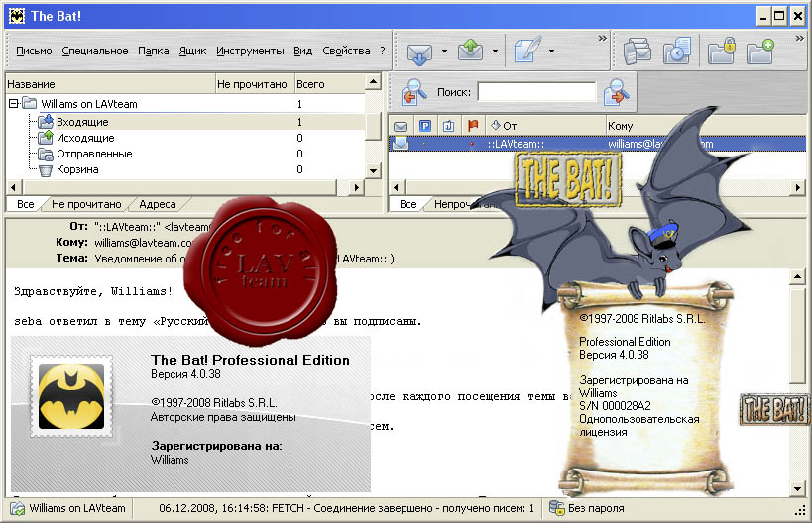Screen dimensions: 812x523
Task: Click the Не прочитано column header
Action: 254,84
